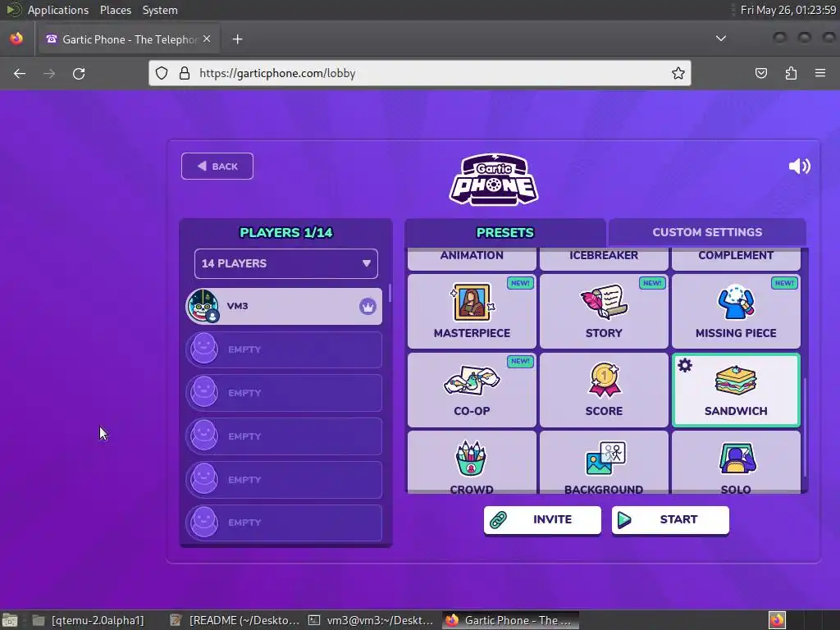Screen dimensions: 840x630
Task: Go Back from the lobby
Action: coord(217,166)
